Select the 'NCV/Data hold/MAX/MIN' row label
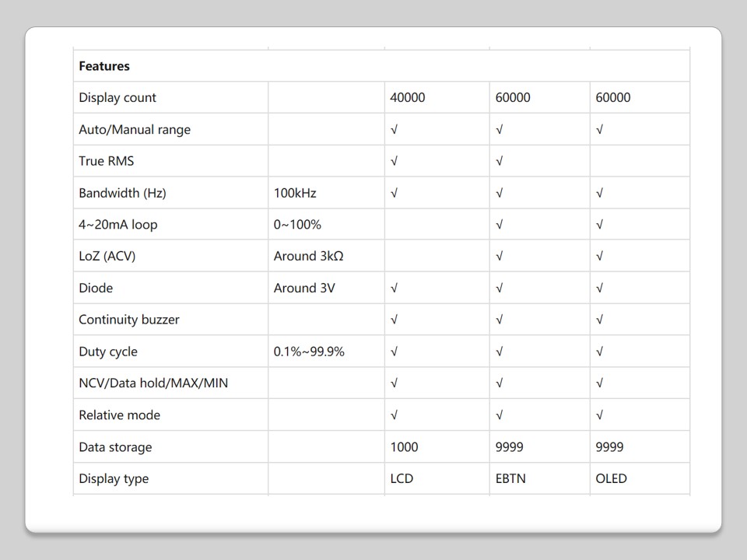 pyautogui.click(x=153, y=383)
